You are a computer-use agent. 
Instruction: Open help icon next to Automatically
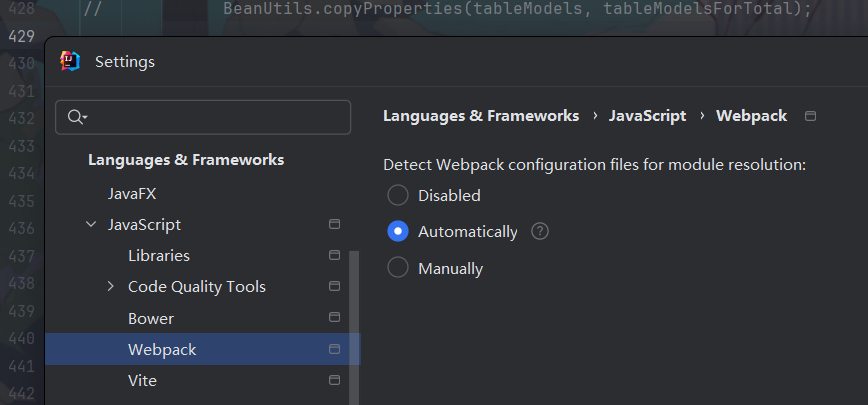click(540, 231)
